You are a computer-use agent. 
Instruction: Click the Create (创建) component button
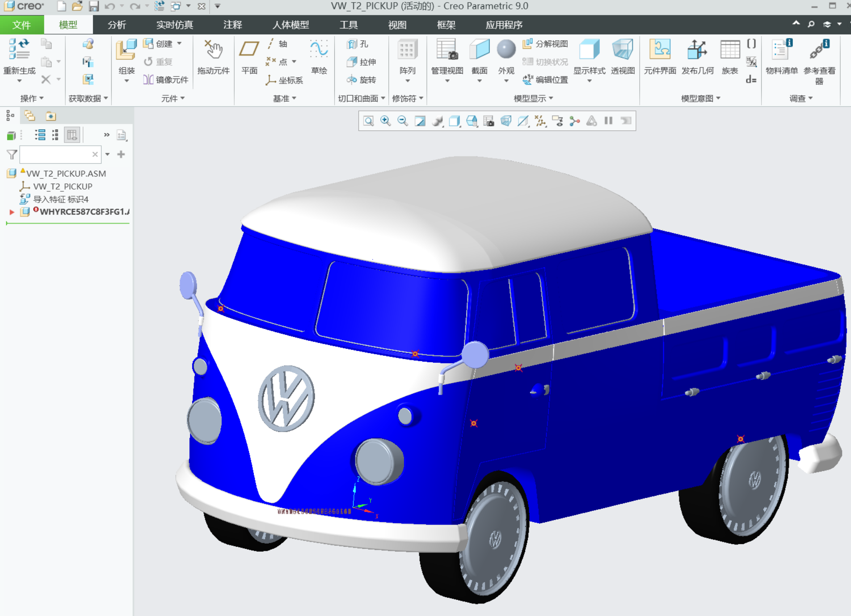pyautogui.click(x=162, y=44)
